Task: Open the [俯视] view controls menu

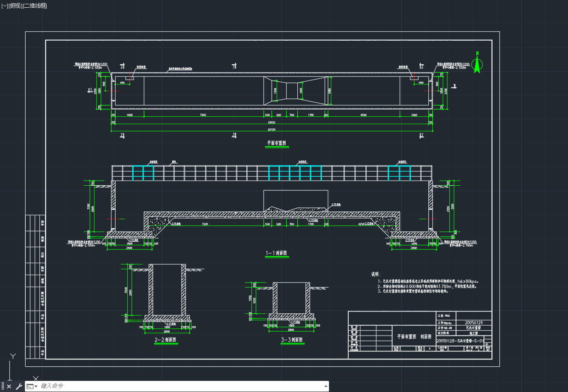Action: point(15,6)
